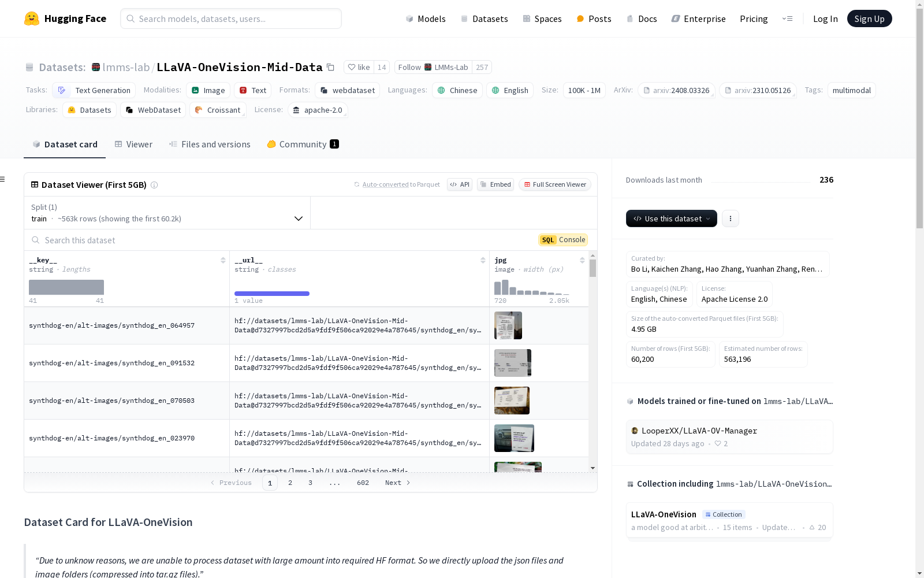The height and width of the screenshot is (578, 924).
Task: Select the Dataset card tab
Action: [65, 144]
